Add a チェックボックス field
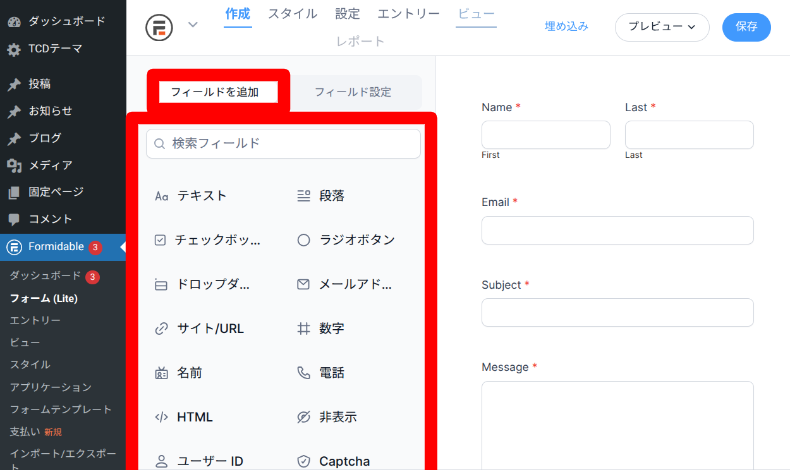790x470 pixels. click(x=208, y=240)
